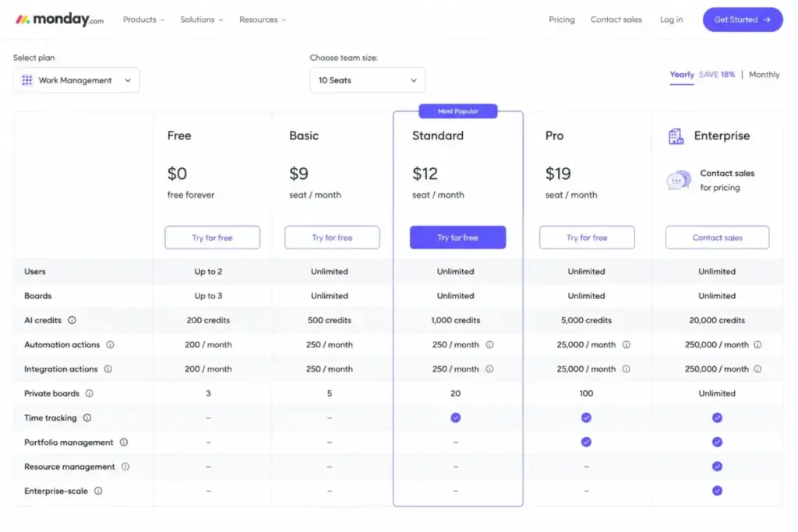
Task: Expand the Resources menu
Action: 263,19
